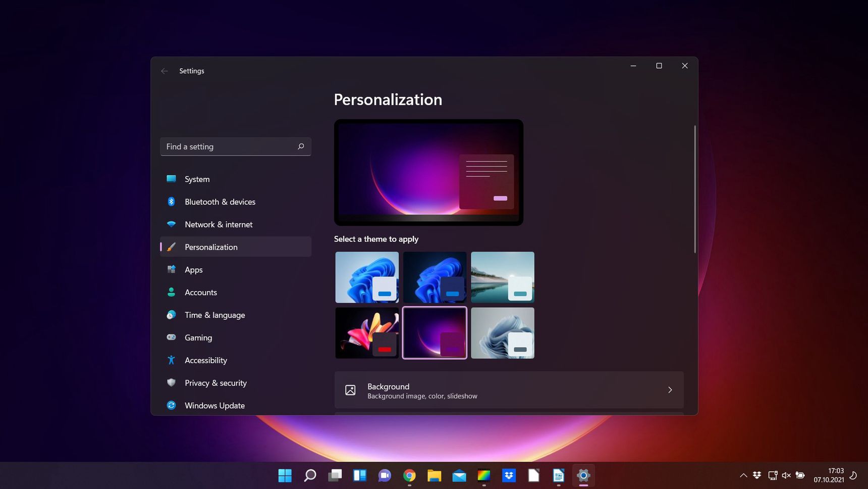
Task: Click the muted volume tray icon
Action: click(x=786, y=475)
